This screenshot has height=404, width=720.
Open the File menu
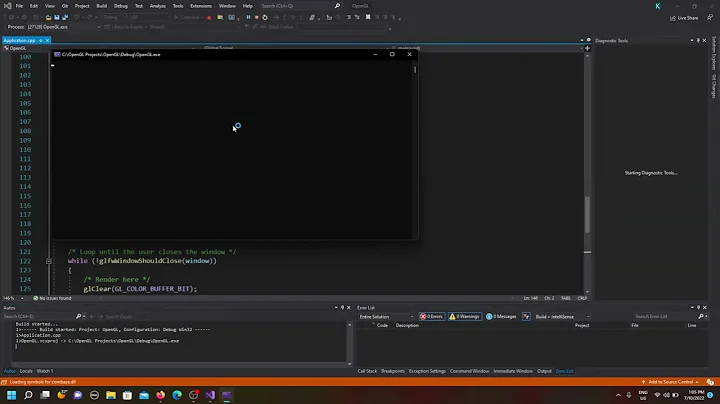pos(19,6)
